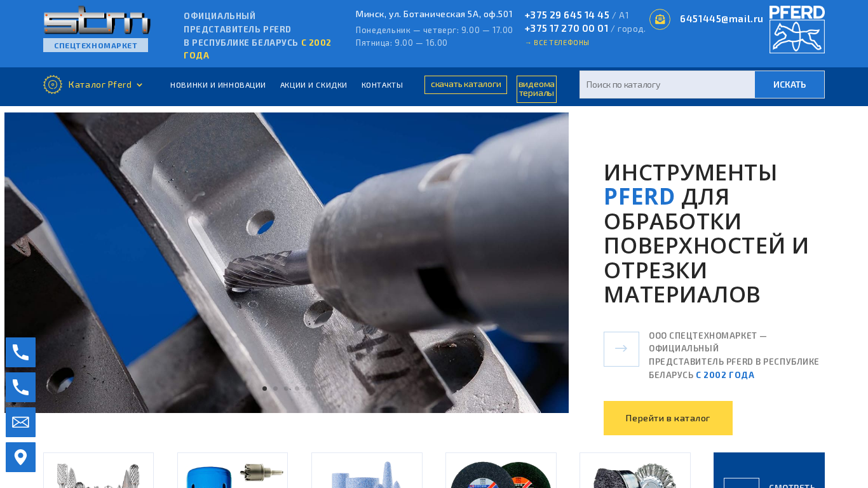The width and height of the screenshot is (868, 488).
Task: Click the Поиск по каталогу search field
Action: (x=667, y=85)
